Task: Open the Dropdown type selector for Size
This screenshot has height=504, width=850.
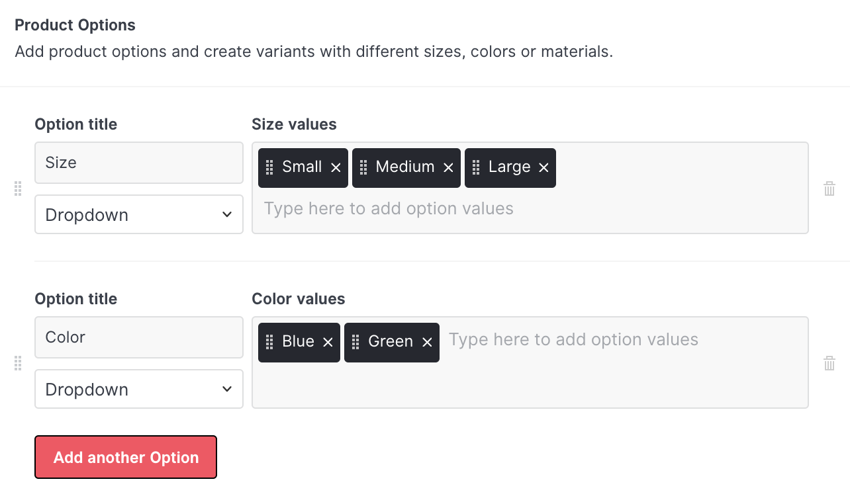Action: 139,214
